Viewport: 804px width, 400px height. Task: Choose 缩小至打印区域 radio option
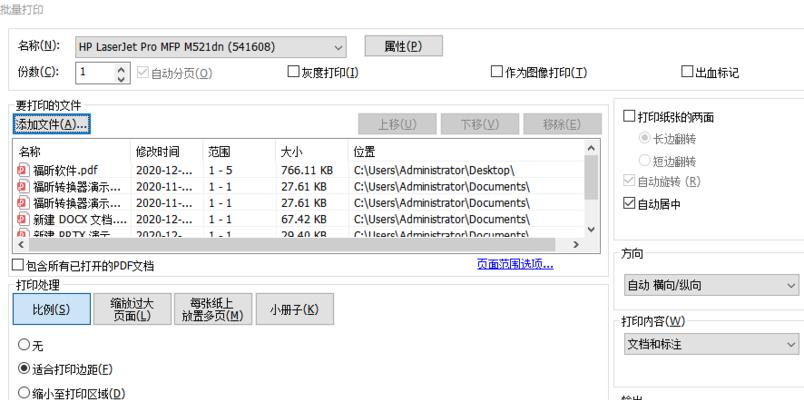click(x=24, y=393)
